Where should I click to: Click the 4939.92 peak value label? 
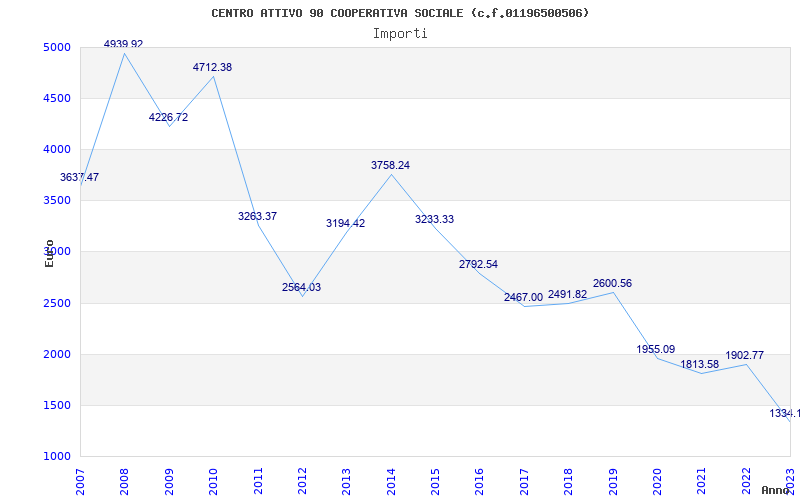pyautogui.click(x=123, y=44)
